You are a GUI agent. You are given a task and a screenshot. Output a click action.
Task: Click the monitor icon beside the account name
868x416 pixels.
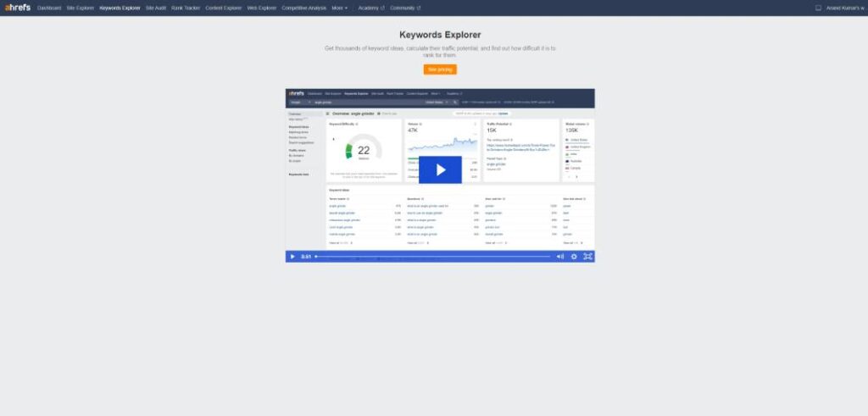tap(818, 8)
